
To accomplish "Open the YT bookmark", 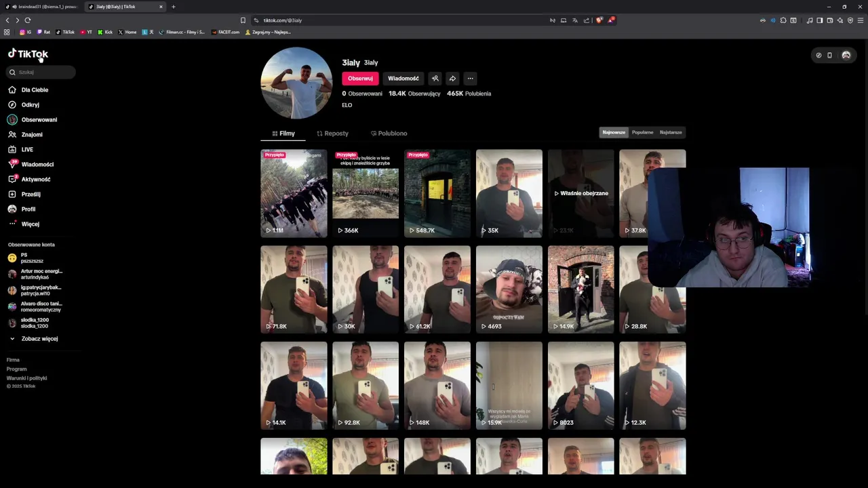I will (86, 32).
